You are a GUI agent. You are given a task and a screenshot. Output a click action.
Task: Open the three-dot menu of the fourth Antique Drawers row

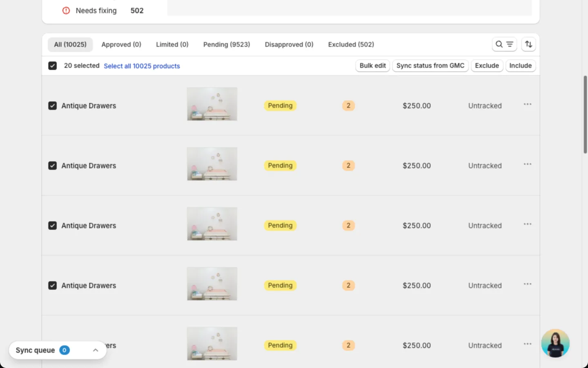pos(528,284)
